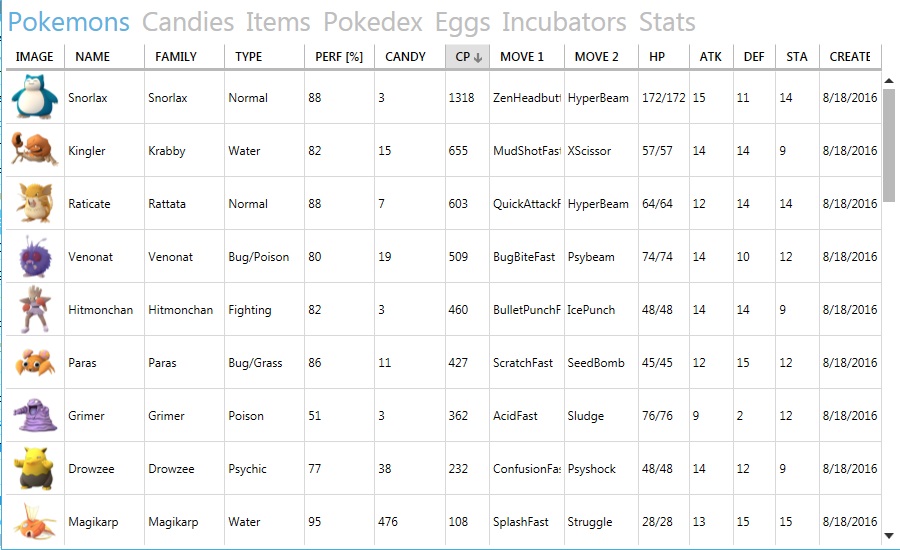
Task: Sort by the CANDY column header
Action: 405,57
